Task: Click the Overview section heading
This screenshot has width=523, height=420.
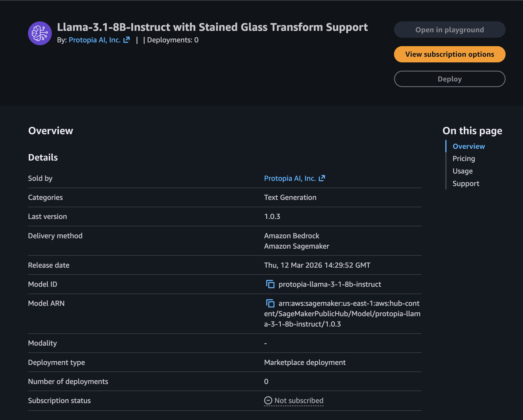Action: 50,131
